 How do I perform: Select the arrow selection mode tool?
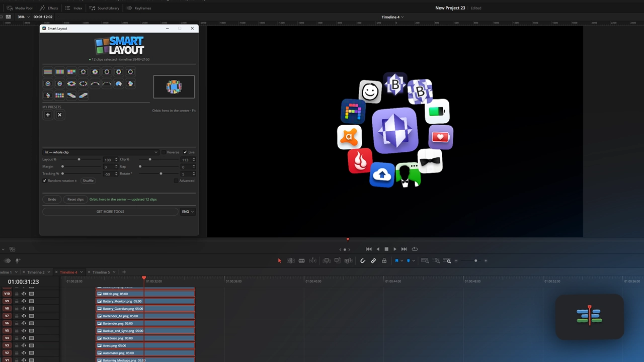[x=280, y=261]
